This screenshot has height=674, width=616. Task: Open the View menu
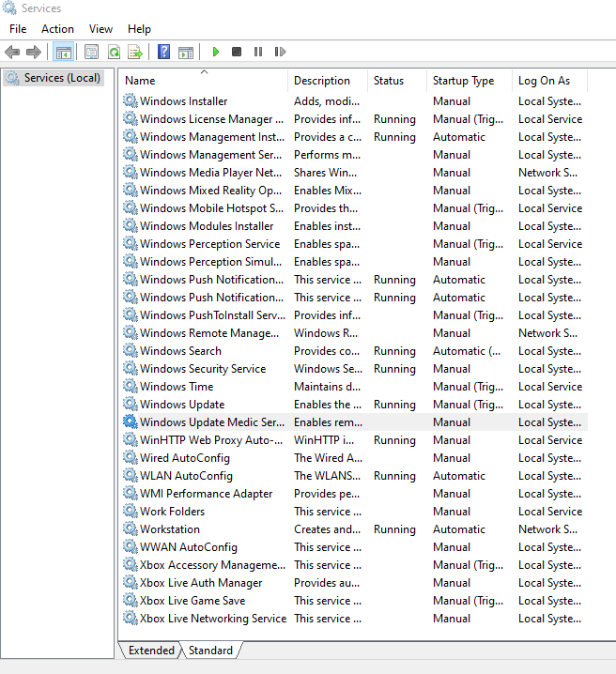100,29
